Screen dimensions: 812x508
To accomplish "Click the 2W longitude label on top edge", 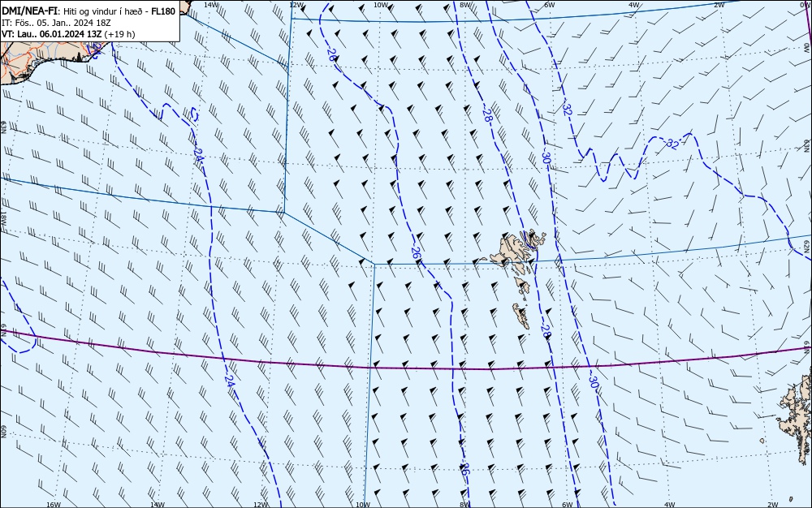I will pyautogui.click(x=719, y=5).
